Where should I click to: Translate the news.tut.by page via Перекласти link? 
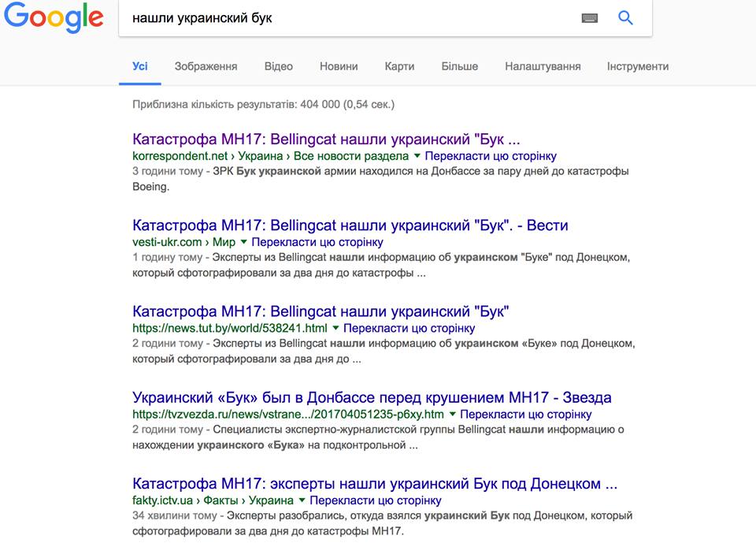tap(409, 329)
